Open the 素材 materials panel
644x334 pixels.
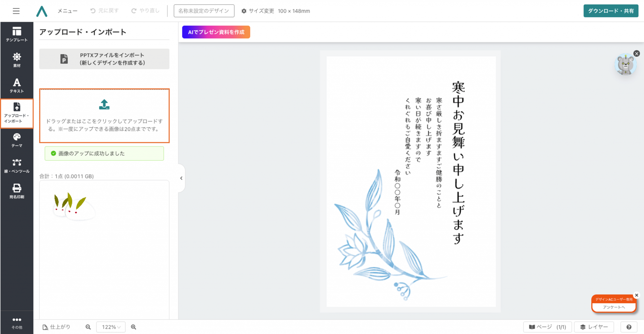(x=17, y=60)
